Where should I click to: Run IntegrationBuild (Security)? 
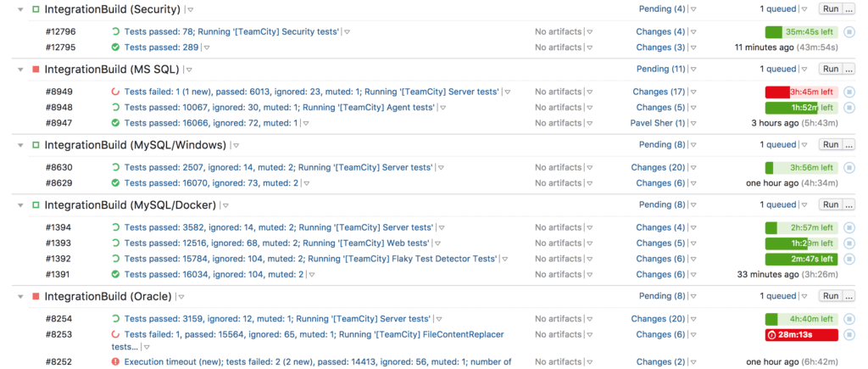tap(831, 8)
